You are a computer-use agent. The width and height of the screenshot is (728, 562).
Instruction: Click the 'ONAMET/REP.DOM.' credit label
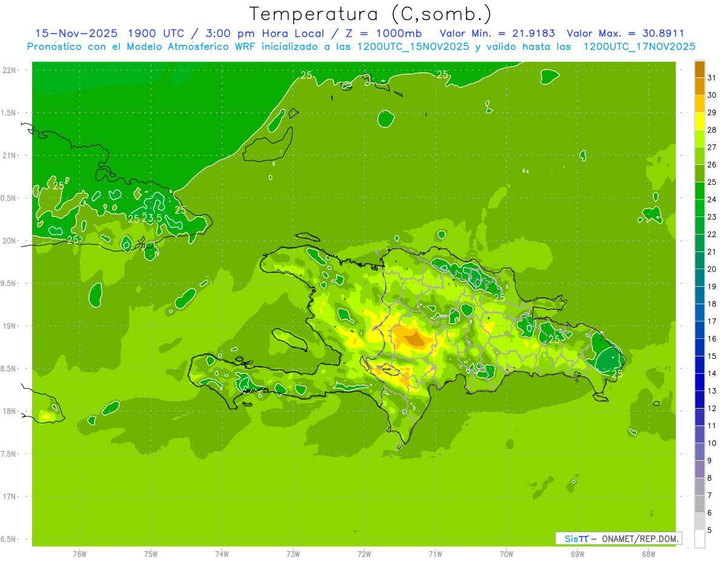(x=641, y=538)
